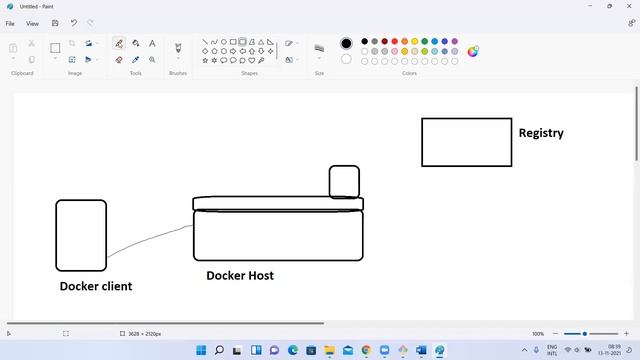
Task: Expand the Flip dropdown arrow
Action: (97, 60)
